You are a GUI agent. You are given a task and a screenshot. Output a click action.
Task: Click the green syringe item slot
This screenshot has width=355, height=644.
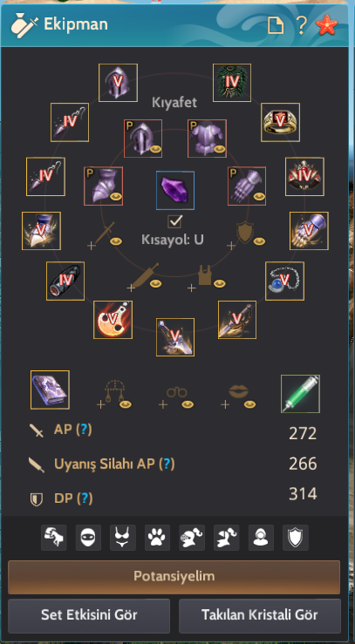[x=300, y=394]
